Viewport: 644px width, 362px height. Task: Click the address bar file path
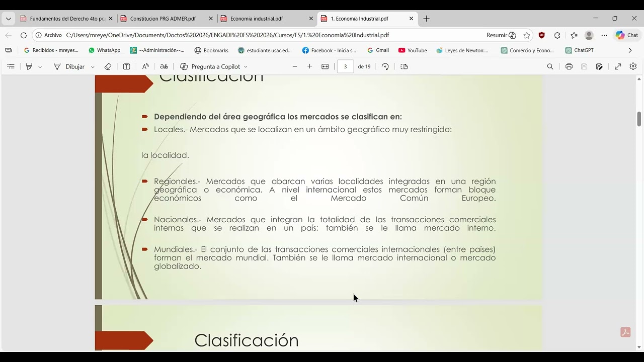pos(227,35)
